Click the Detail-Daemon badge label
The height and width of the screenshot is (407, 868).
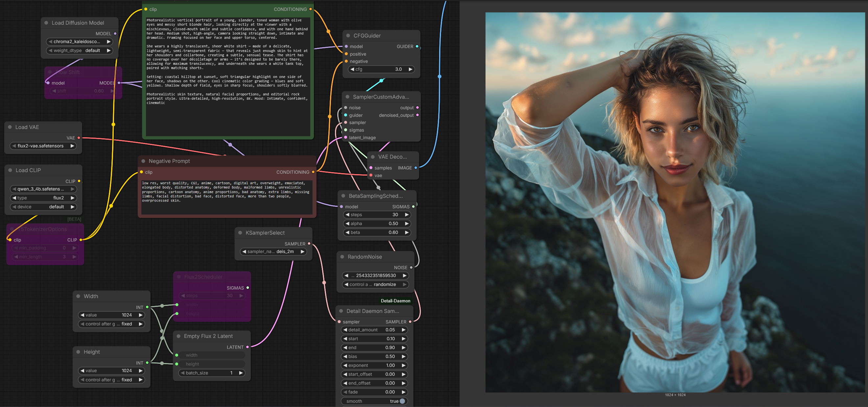pos(395,301)
